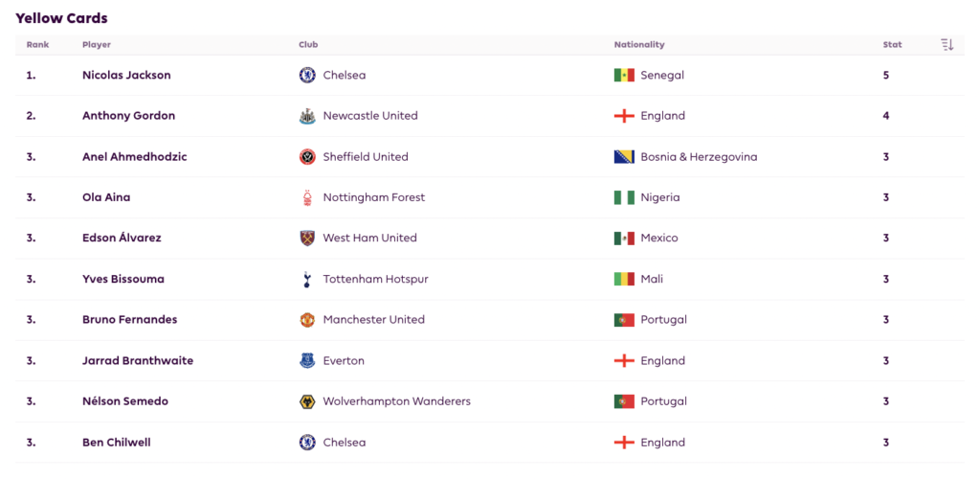This screenshot has width=980, height=479.
Task: Click Chelsea crest in Ben Chilwell row
Action: point(307,443)
